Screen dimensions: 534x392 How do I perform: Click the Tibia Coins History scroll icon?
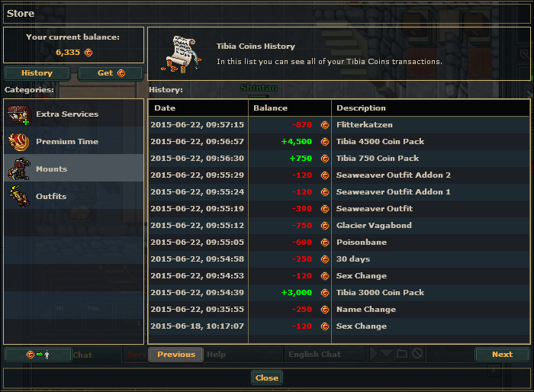point(181,53)
